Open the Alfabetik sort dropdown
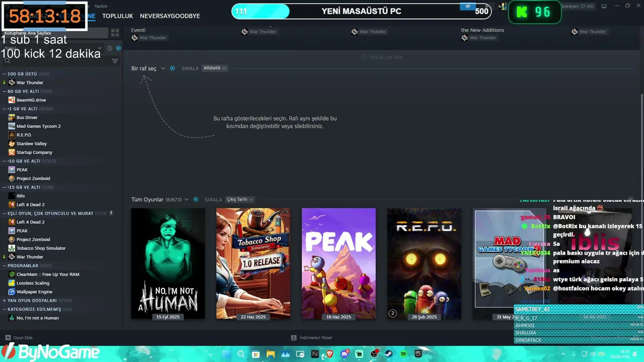This screenshot has height=362, width=644. click(215, 68)
